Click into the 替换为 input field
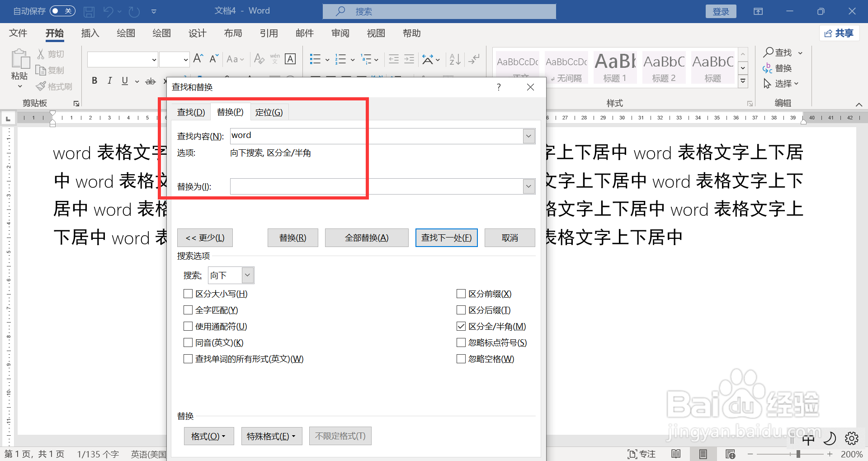The width and height of the screenshot is (868, 461). tap(377, 186)
